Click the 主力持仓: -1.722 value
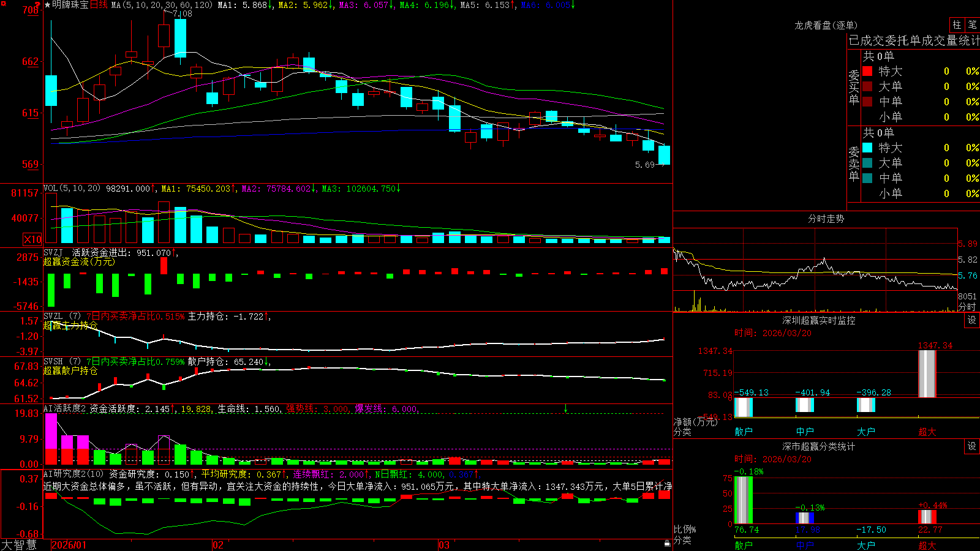The width and height of the screenshot is (980, 551). tap(227, 317)
